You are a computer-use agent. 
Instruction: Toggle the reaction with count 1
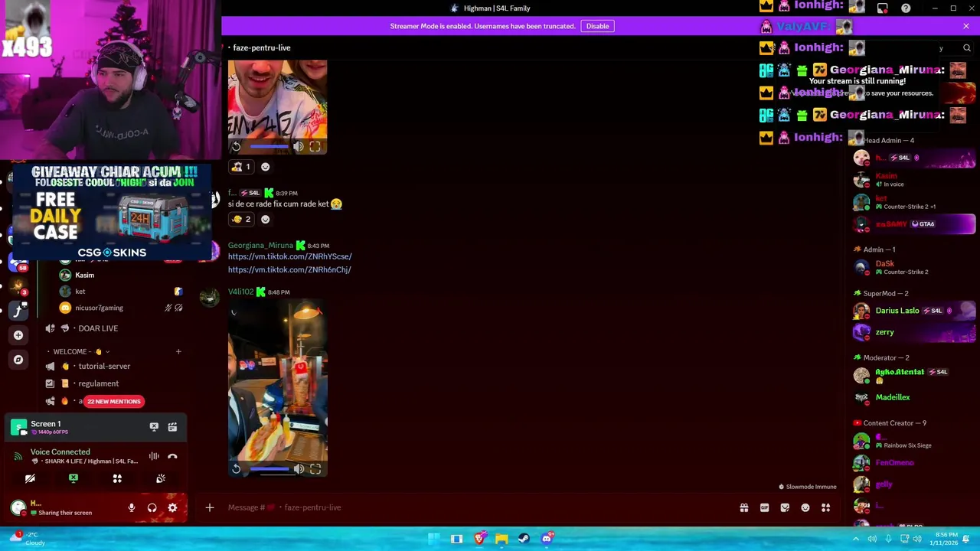(x=241, y=167)
